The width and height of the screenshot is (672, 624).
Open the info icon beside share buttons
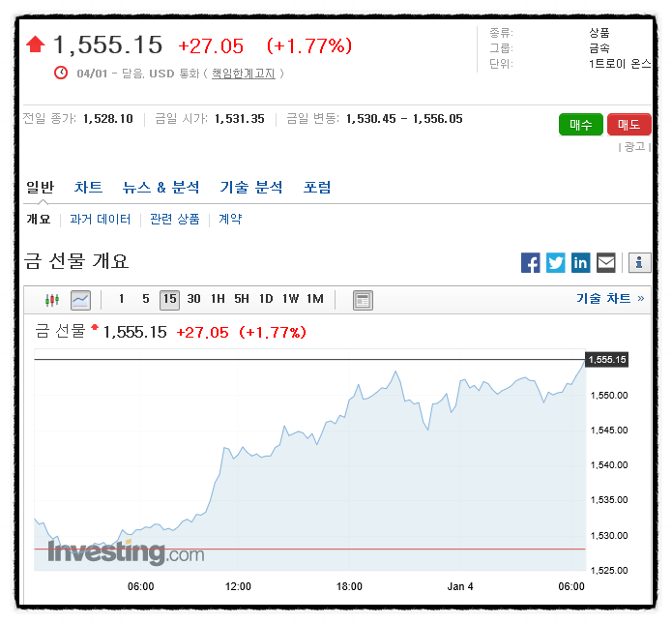click(639, 262)
